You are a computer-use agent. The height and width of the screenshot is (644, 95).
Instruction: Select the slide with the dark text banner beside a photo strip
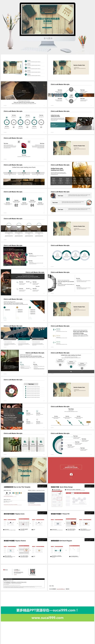[24, 282]
